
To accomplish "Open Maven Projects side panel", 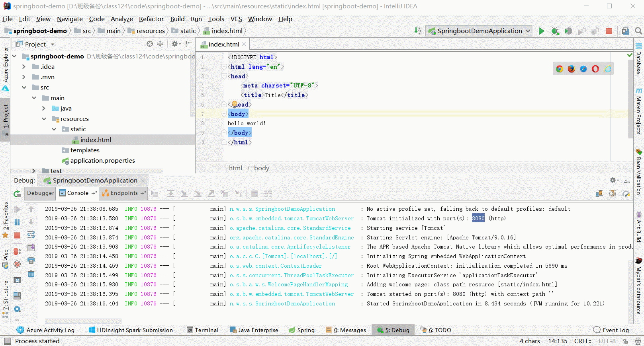I will click(639, 111).
